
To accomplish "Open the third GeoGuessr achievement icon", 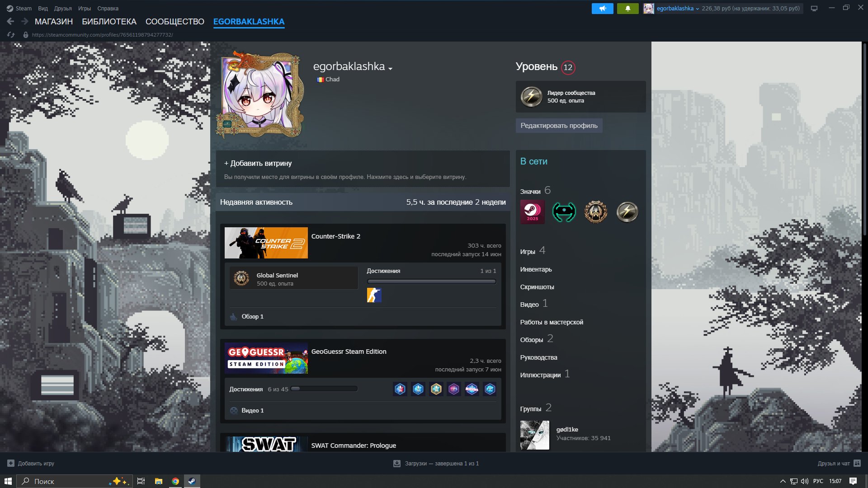I will coord(436,389).
